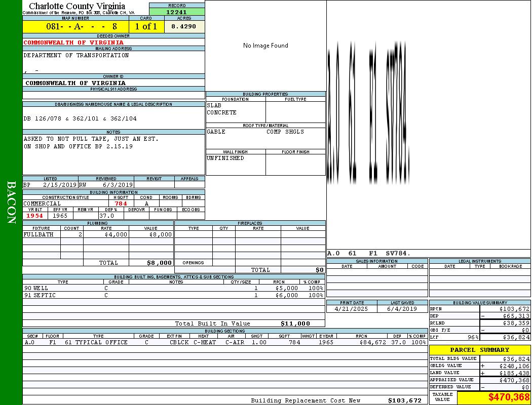
Task: Click the legal description DB 126/078 text
Action: 80,118
